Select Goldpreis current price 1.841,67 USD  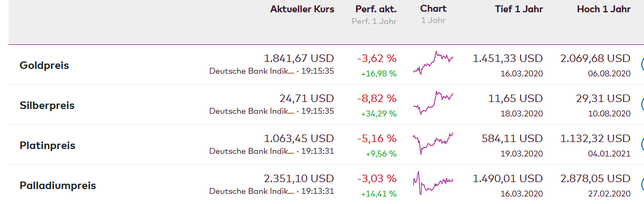click(299, 58)
